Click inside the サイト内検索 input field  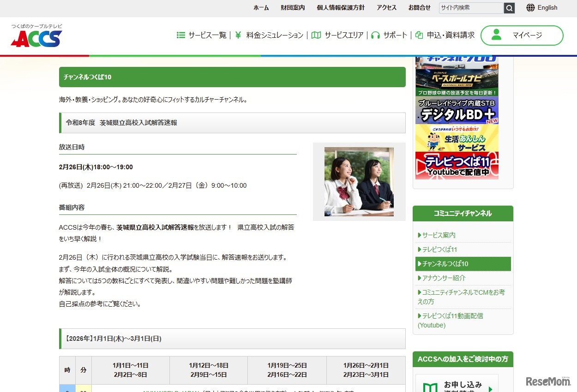[471, 7]
